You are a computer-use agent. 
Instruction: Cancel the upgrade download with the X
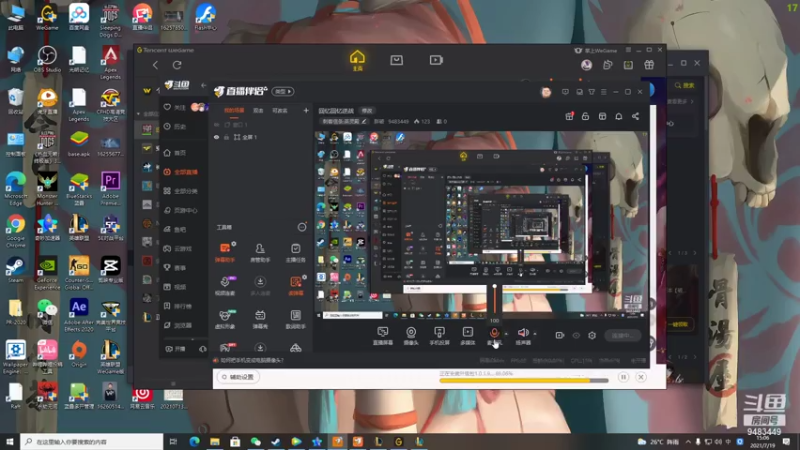pos(641,377)
